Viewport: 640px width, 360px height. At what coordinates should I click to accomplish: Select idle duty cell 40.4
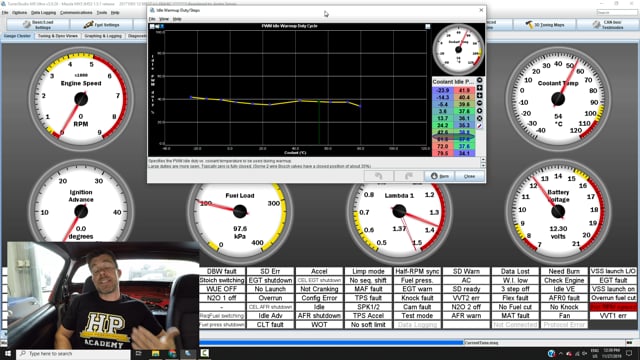[464, 97]
